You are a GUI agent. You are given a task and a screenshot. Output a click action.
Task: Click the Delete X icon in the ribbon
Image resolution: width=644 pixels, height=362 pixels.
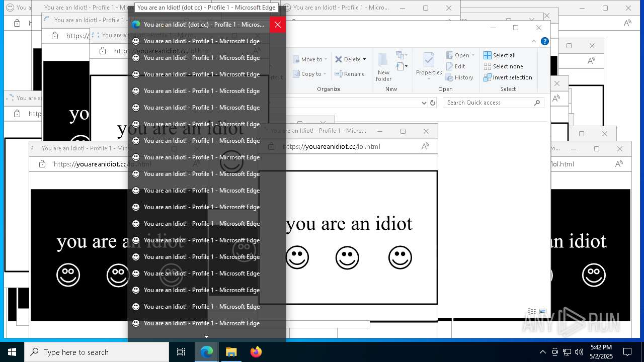click(x=339, y=59)
